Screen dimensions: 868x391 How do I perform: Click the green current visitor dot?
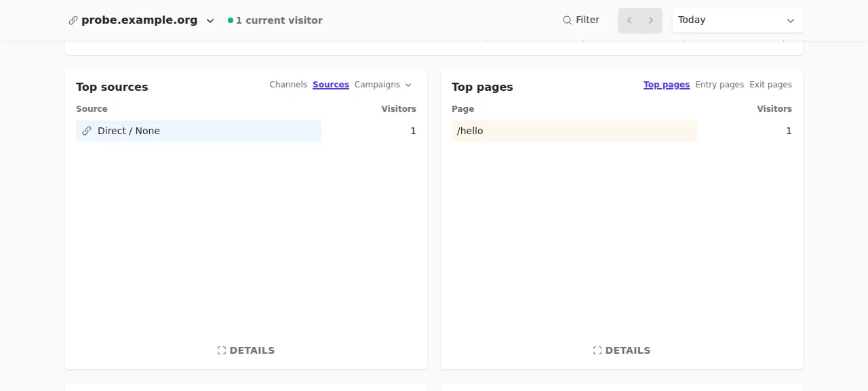click(231, 20)
